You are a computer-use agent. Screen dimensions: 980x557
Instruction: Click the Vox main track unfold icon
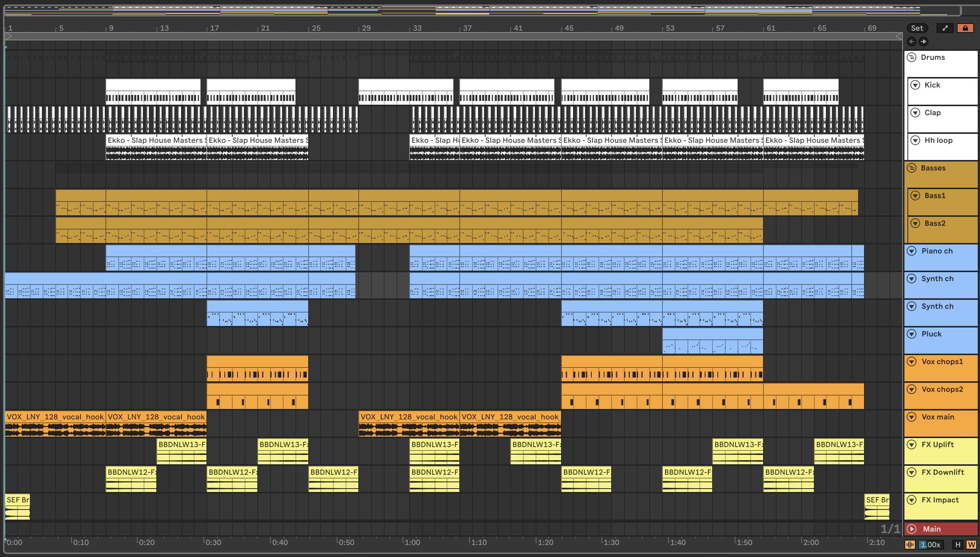click(912, 417)
